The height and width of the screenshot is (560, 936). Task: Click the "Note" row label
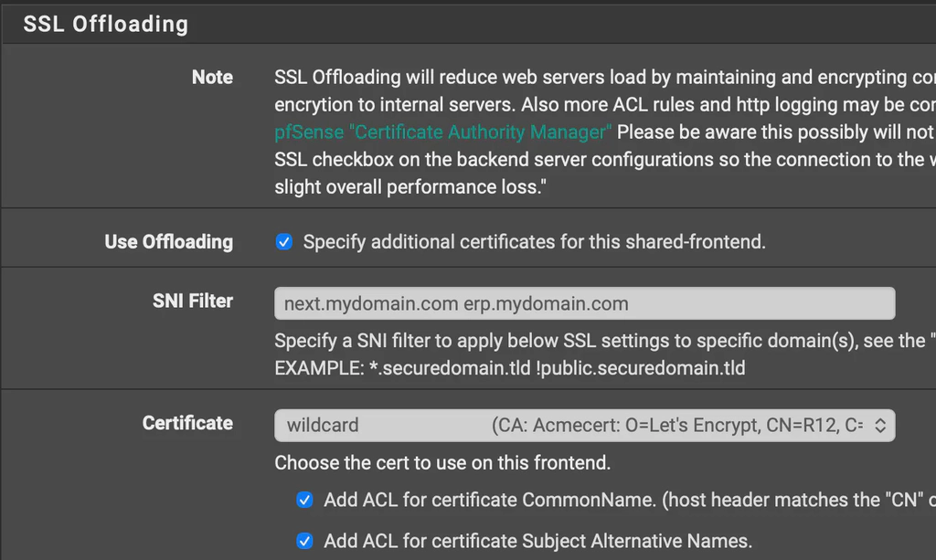212,77
